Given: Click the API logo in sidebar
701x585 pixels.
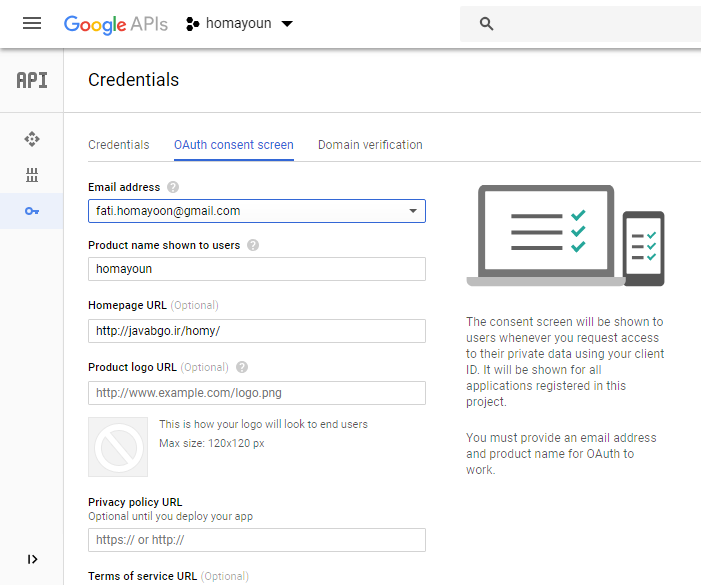Looking at the screenshot, I should pos(32,81).
